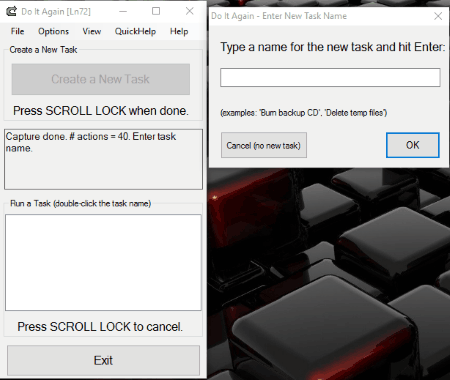Click the 'Run a Task (double-click the task name)' label

pos(80,203)
